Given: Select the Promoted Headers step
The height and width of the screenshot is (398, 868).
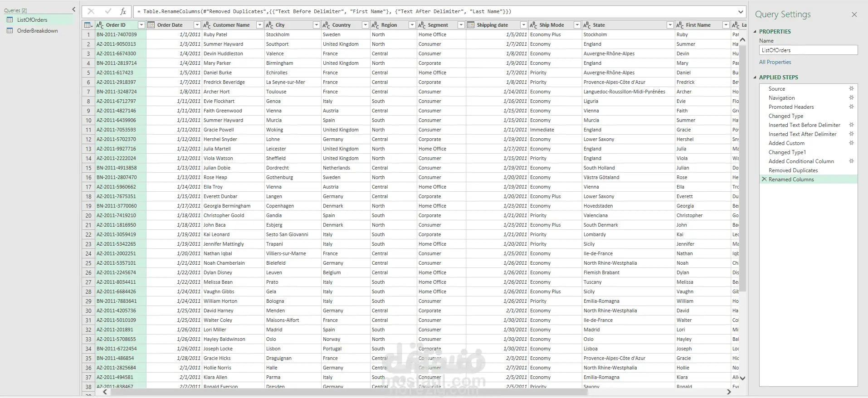Looking at the screenshot, I should coord(791,107).
